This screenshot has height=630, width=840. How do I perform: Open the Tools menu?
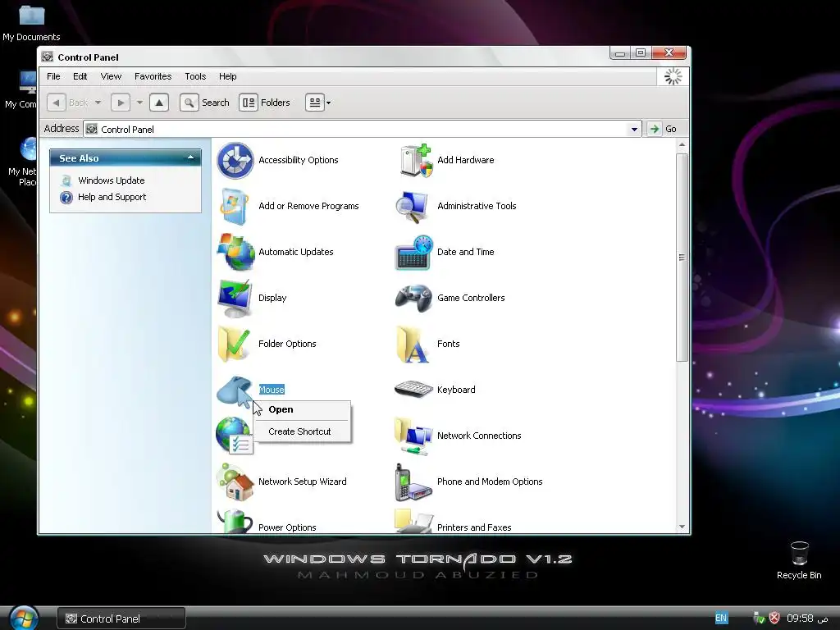point(195,76)
